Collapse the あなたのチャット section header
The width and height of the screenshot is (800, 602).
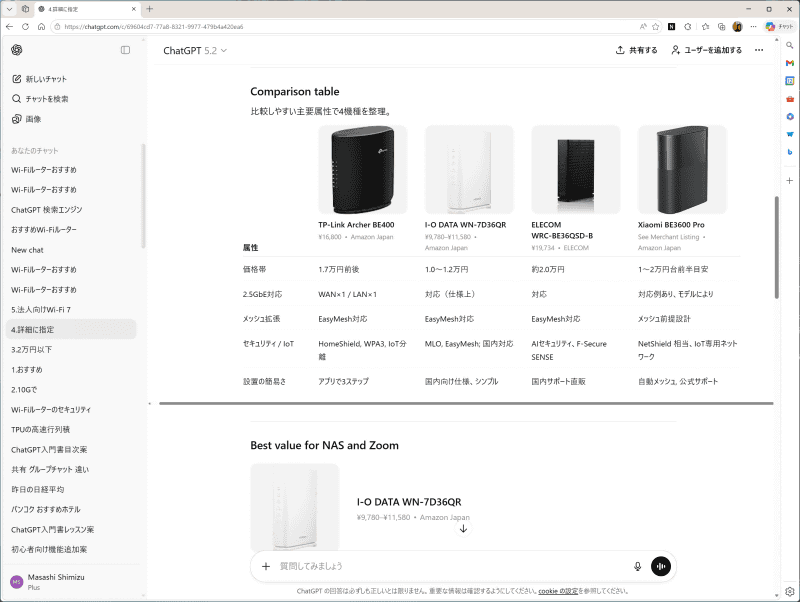coord(35,150)
